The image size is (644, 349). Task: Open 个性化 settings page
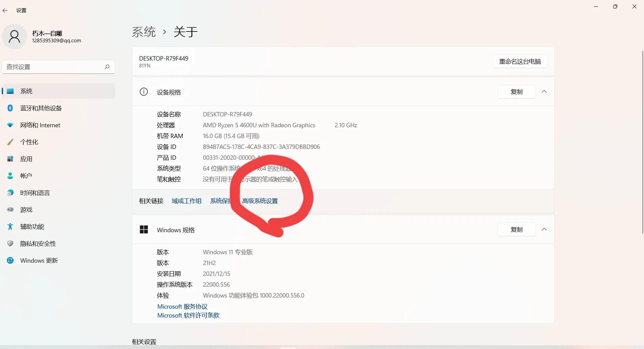29,142
